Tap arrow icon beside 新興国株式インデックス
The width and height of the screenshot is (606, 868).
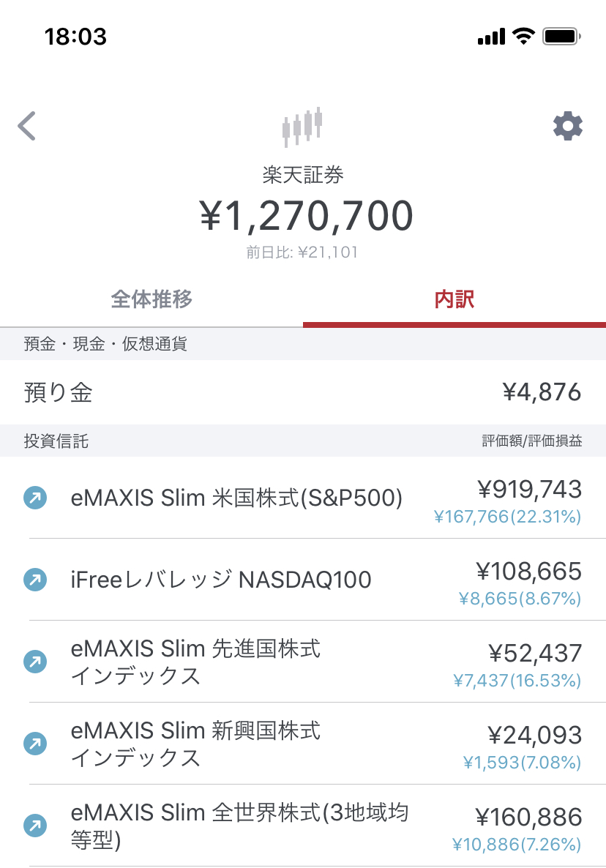point(35,744)
